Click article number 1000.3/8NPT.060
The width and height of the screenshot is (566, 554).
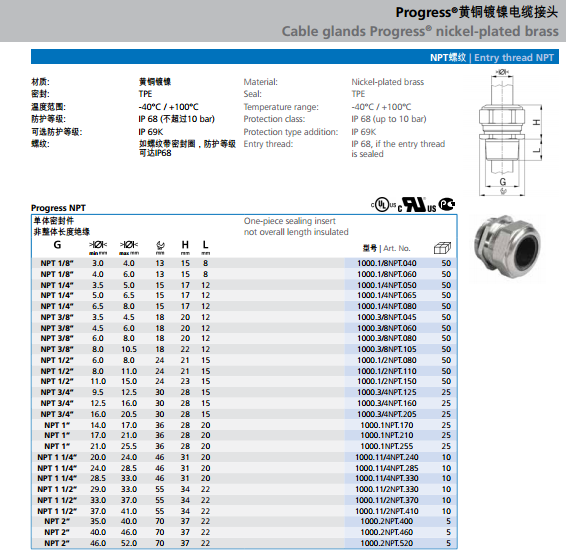point(387,328)
